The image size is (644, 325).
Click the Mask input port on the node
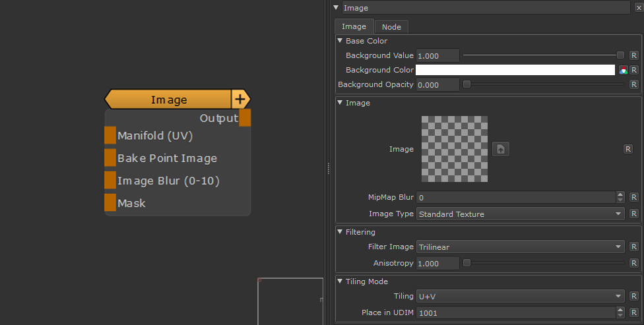tap(110, 203)
